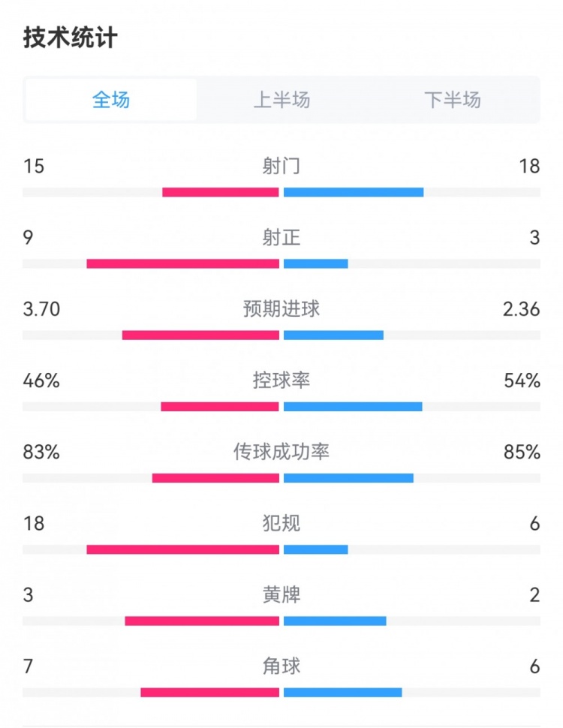Select the 控球率 label
563x728 pixels.
[281, 381]
